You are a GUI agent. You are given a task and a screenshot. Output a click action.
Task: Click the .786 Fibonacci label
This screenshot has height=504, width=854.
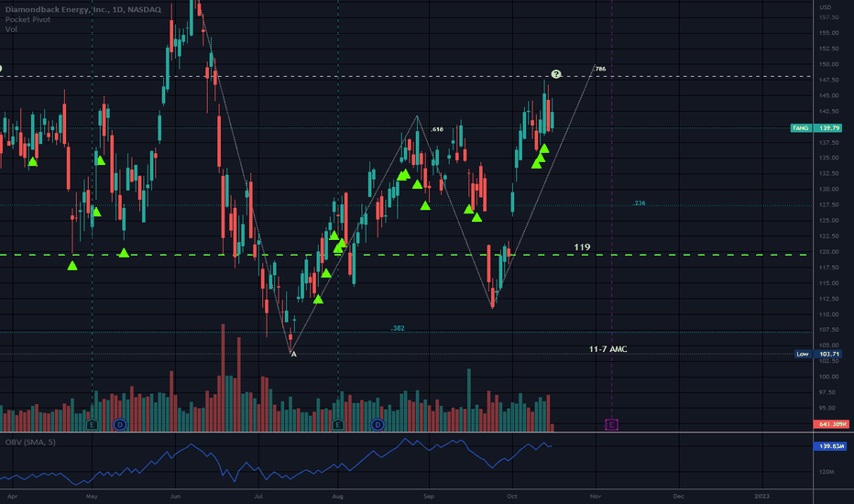click(599, 70)
